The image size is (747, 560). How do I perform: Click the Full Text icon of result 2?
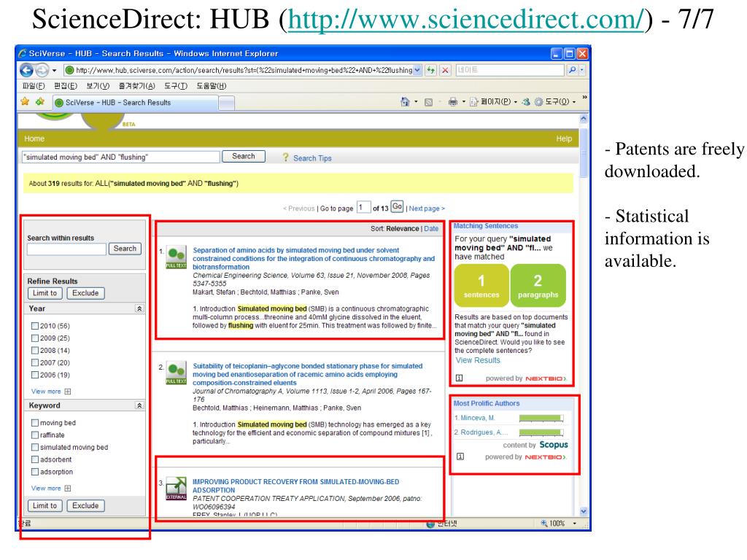pyautogui.click(x=176, y=373)
